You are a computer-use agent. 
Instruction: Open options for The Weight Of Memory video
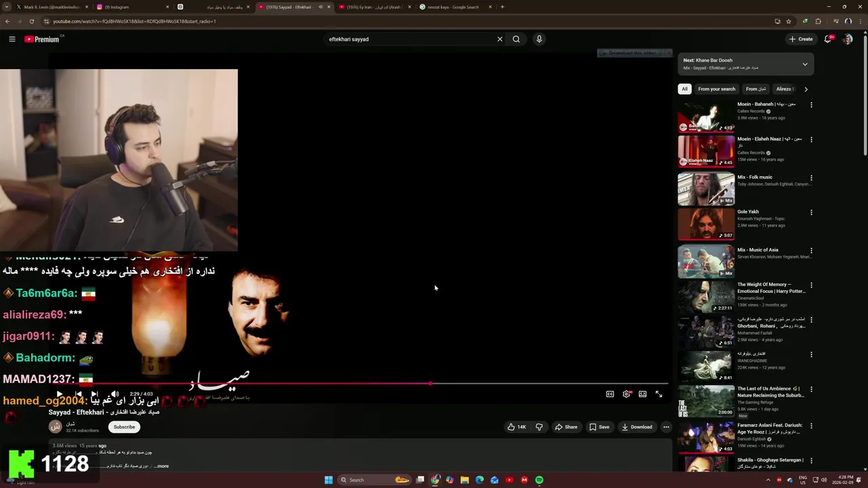coord(811,285)
